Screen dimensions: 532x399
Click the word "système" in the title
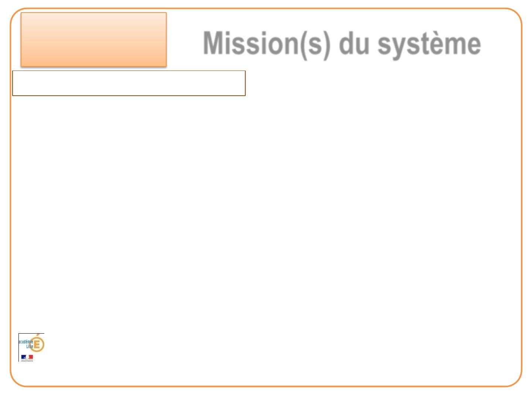click(x=429, y=44)
